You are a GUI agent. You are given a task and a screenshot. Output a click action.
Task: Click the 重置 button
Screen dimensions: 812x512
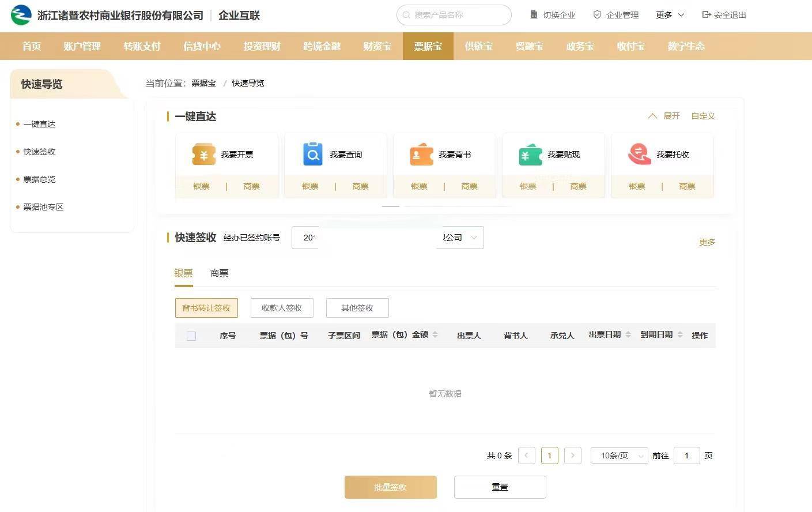(x=500, y=487)
